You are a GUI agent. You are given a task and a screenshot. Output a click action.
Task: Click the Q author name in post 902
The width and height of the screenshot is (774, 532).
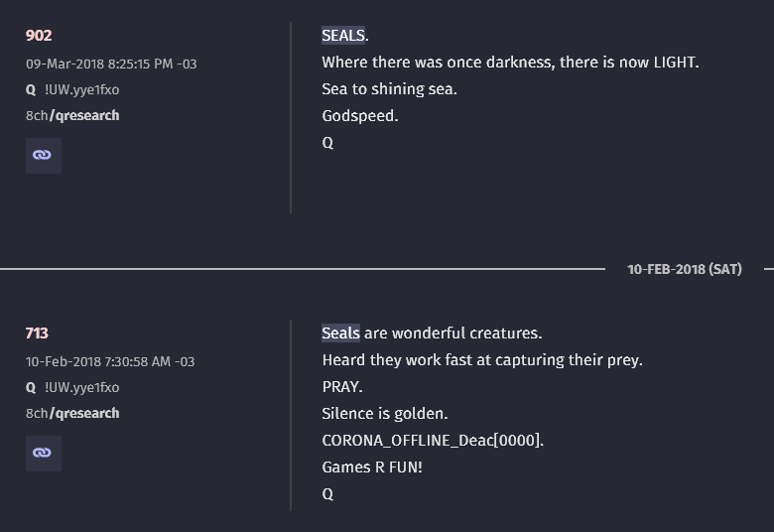(31, 90)
